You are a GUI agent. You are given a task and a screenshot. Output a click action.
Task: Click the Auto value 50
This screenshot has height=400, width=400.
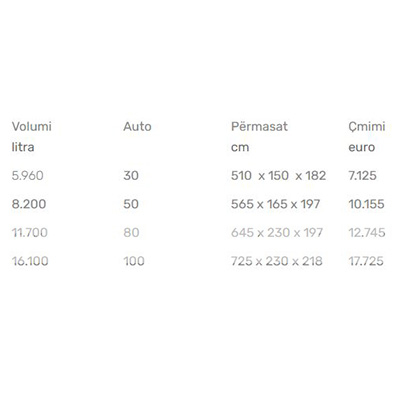point(131,204)
